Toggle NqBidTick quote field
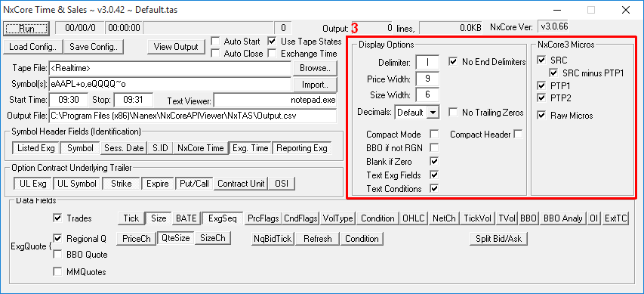The width and height of the screenshot is (644, 294). click(273, 239)
